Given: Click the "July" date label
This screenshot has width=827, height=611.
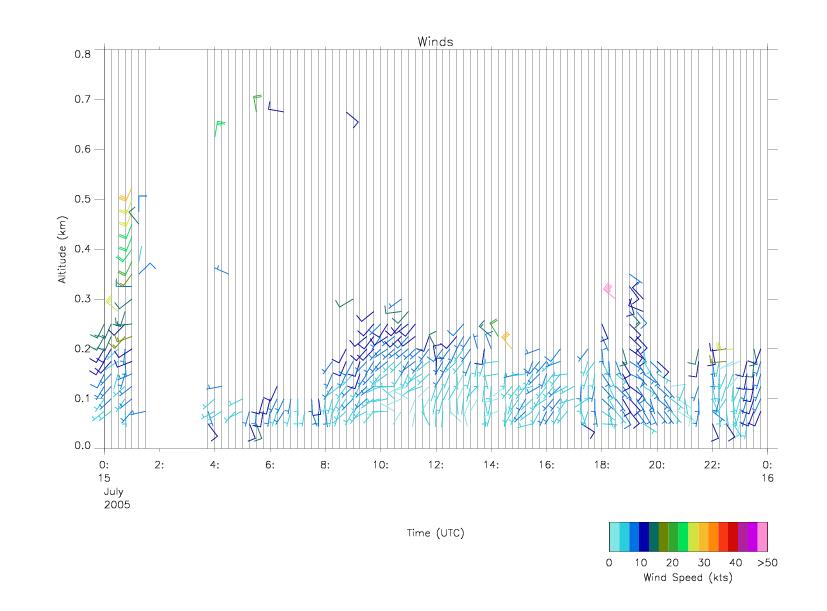Looking at the screenshot, I should (113, 492).
